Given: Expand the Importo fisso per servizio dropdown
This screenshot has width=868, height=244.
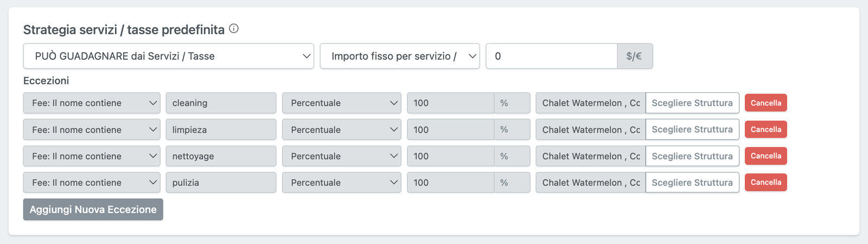Looking at the screenshot, I should 399,56.
